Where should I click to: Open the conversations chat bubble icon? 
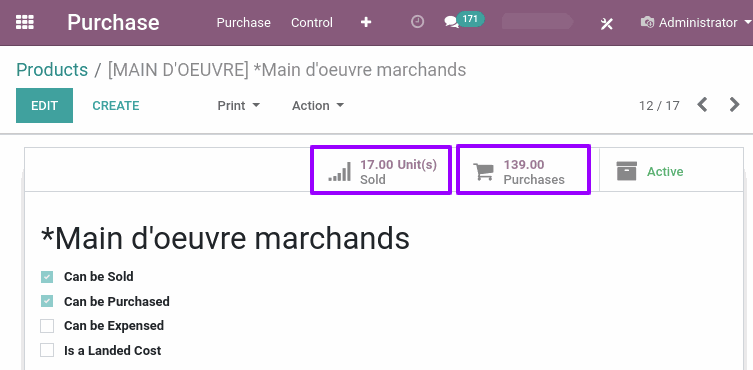451,22
